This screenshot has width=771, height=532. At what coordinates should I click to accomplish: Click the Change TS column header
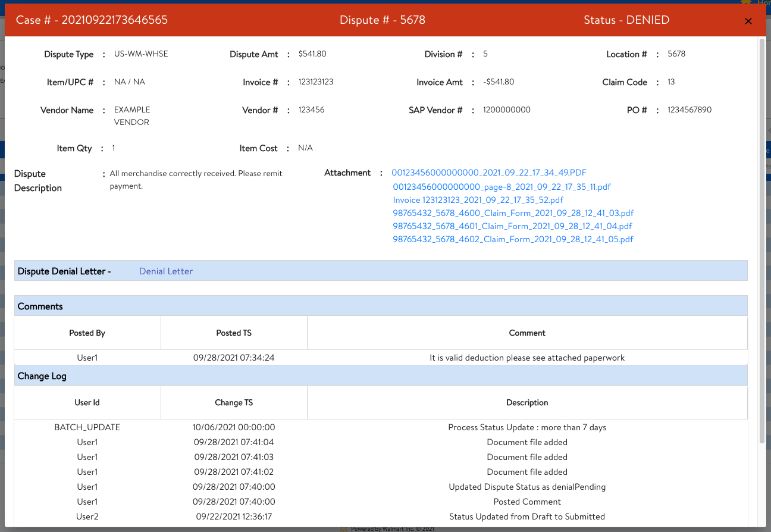pos(234,402)
